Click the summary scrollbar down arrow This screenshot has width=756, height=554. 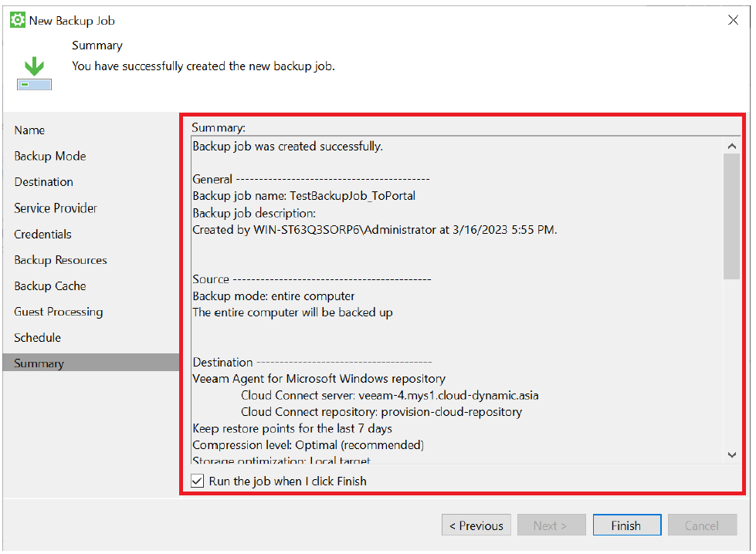731,454
